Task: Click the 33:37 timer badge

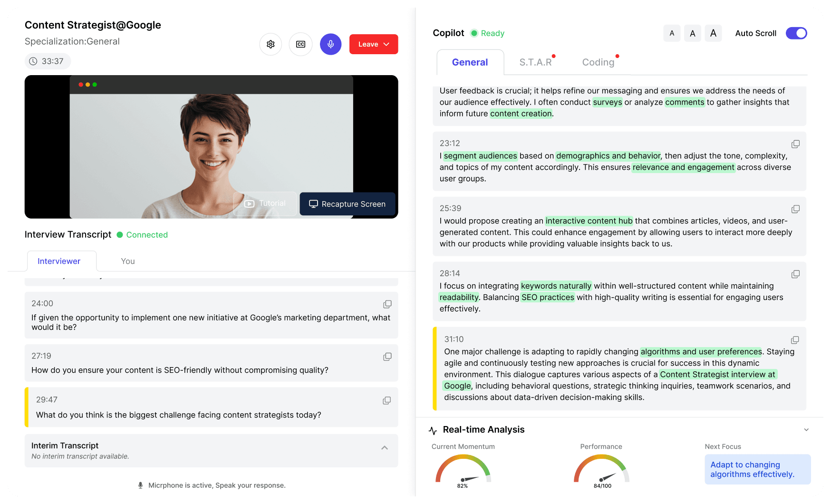Action: tap(48, 61)
